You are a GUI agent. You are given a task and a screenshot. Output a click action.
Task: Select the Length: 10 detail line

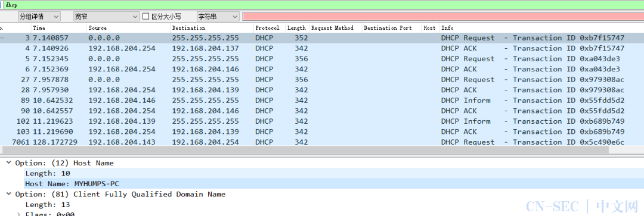48,173
